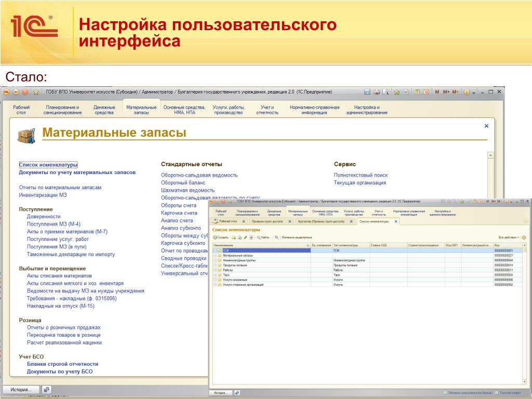This screenshot has height=399, width=532.
Task: Open the Бланки строгой отчетности link
Action: tap(62, 364)
